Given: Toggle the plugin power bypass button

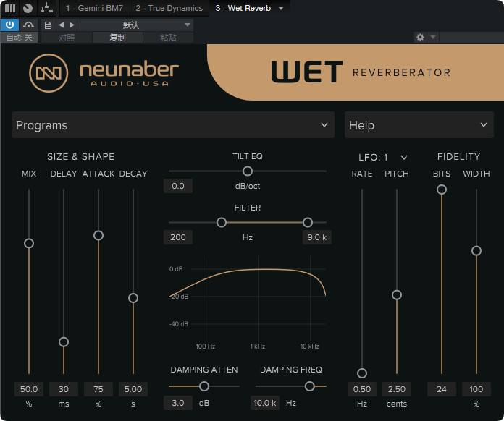Looking at the screenshot, I should (9, 25).
